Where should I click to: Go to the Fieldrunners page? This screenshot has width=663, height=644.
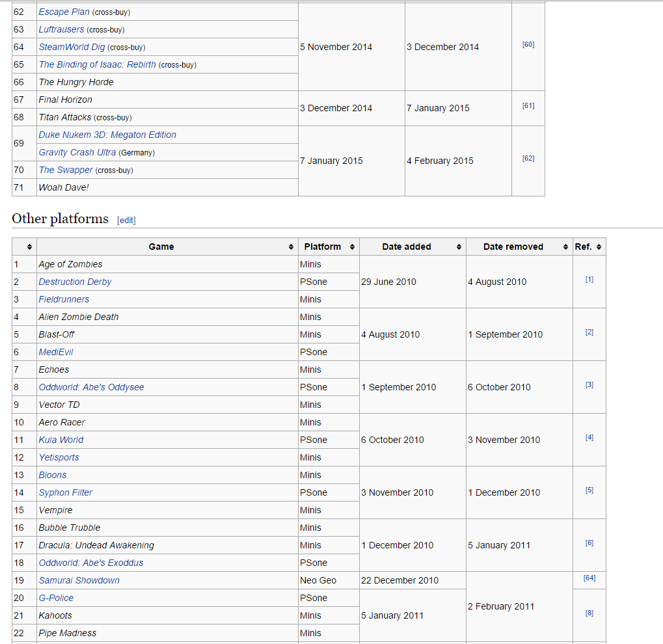click(64, 299)
